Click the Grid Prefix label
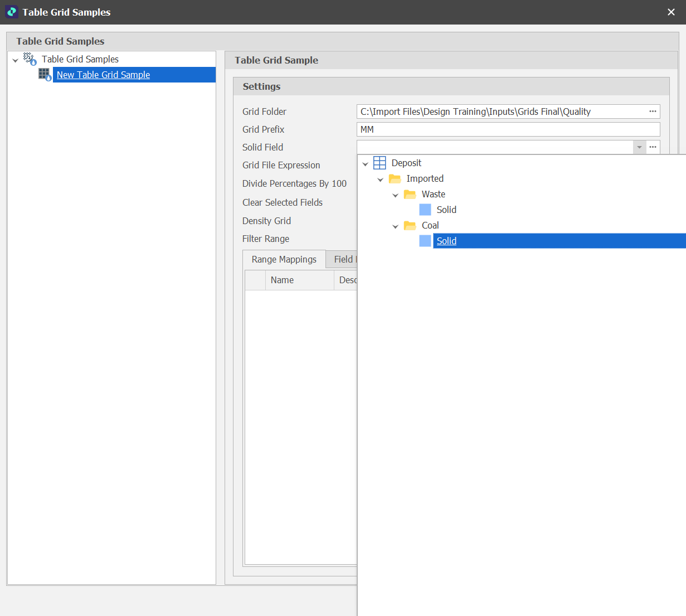686x616 pixels. point(263,129)
